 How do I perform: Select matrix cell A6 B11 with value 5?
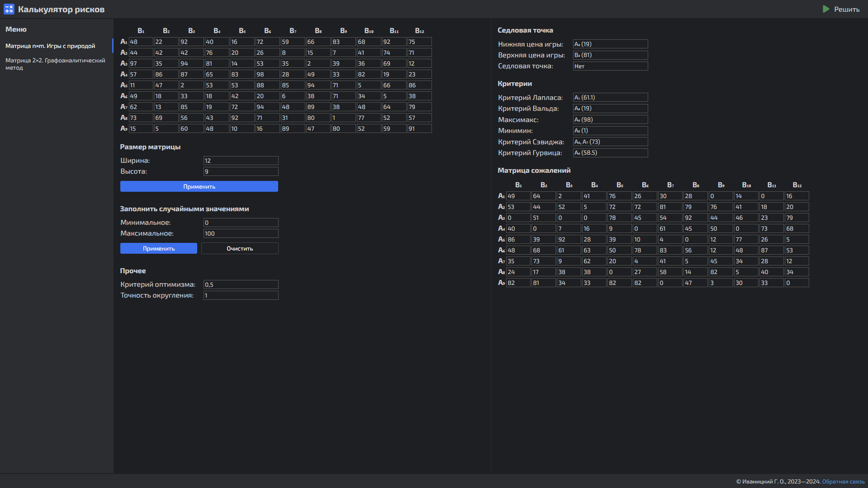394,96
